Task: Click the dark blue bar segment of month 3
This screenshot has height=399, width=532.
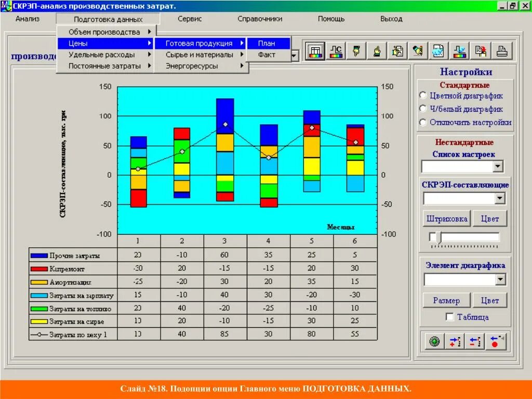Action: click(225, 115)
